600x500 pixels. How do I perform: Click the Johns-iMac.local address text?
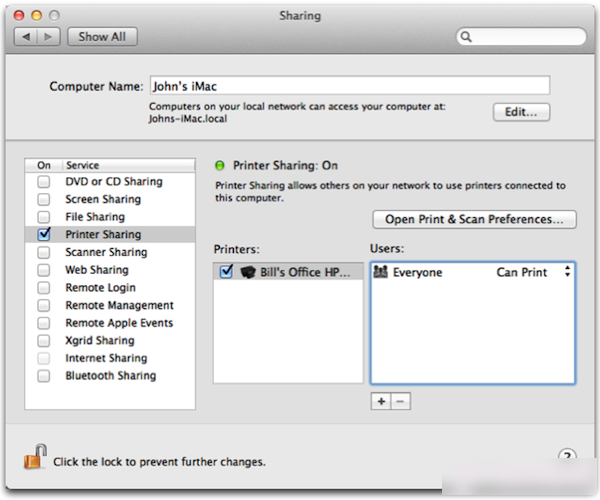point(188,119)
